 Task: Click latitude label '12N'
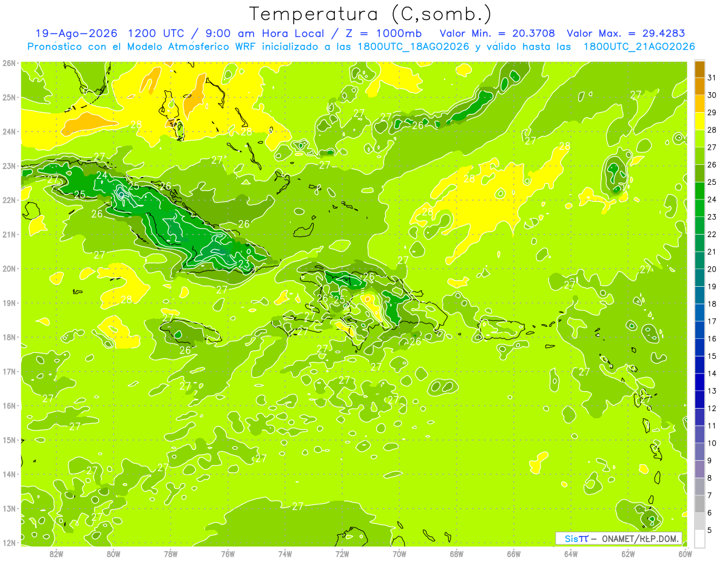coord(9,543)
